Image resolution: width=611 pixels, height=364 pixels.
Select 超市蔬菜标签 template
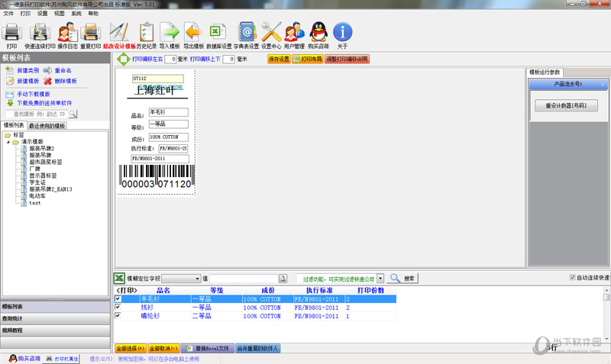click(x=46, y=162)
